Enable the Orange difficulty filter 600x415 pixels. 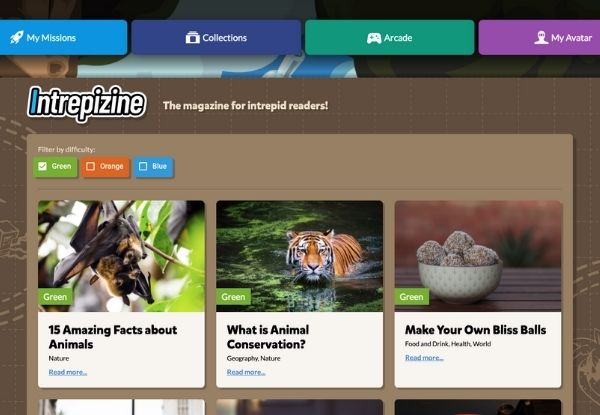coord(91,166)
